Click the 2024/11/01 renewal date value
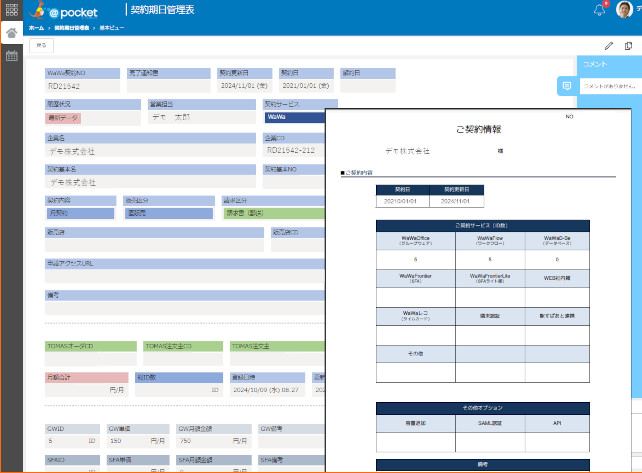642x473 pixels. click(244, 86)
